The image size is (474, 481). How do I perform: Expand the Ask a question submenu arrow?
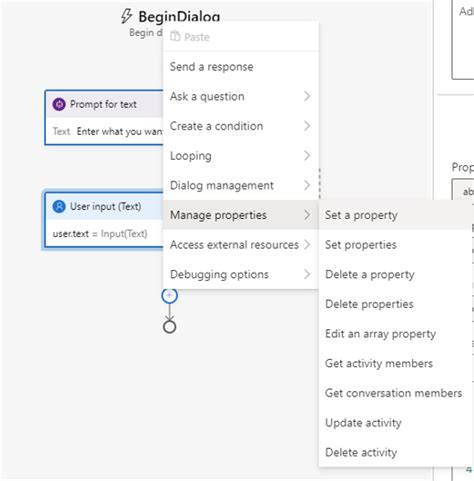(307, 96)
